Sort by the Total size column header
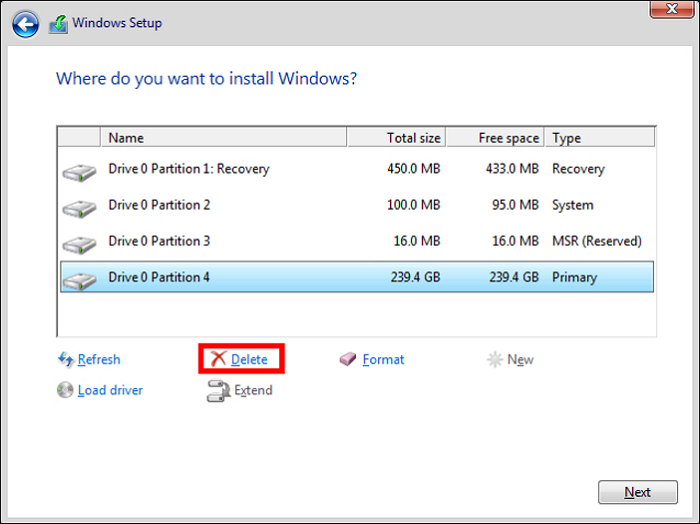This screenshot has width=700, height=524. click(x=396, y=137)
